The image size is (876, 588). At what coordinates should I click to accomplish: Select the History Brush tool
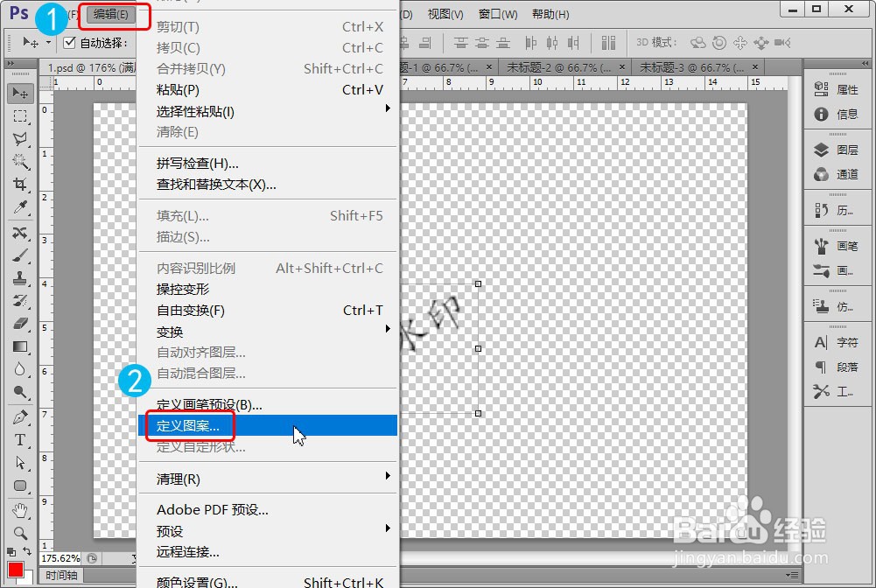coord(20,301)
